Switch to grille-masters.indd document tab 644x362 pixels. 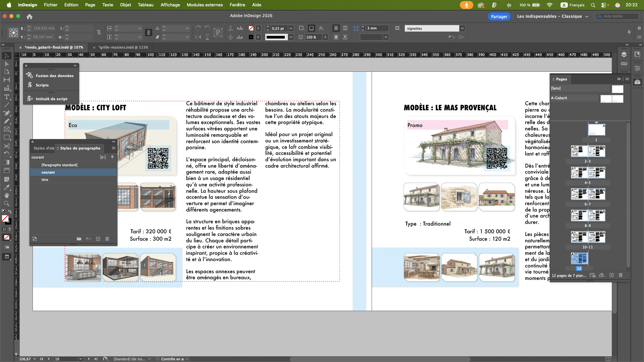click(x=123, y=47)
